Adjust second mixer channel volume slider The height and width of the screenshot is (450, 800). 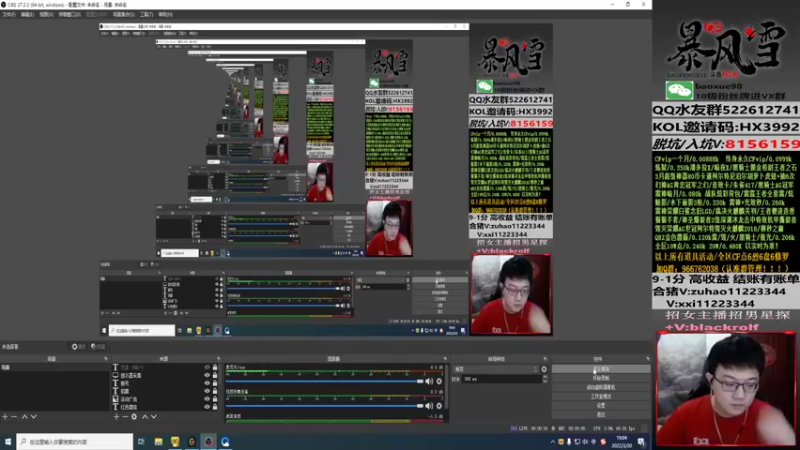pyautogui.click(x=324, y=406)
